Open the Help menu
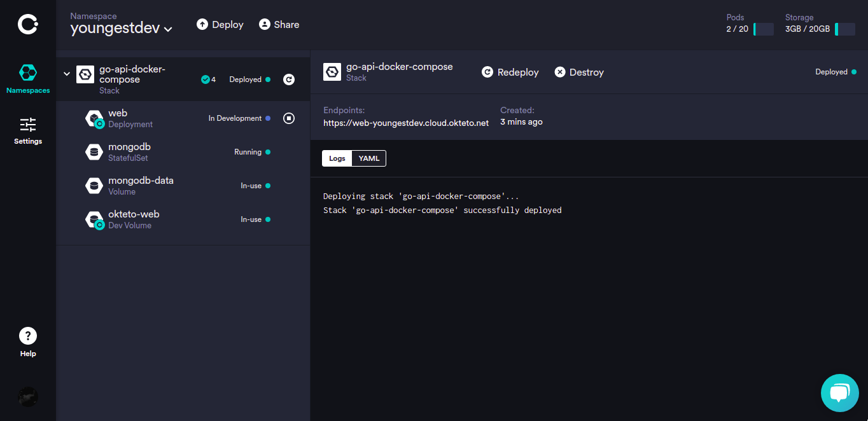This screenshot has height=421, width=868. click(x=28, y=342)
